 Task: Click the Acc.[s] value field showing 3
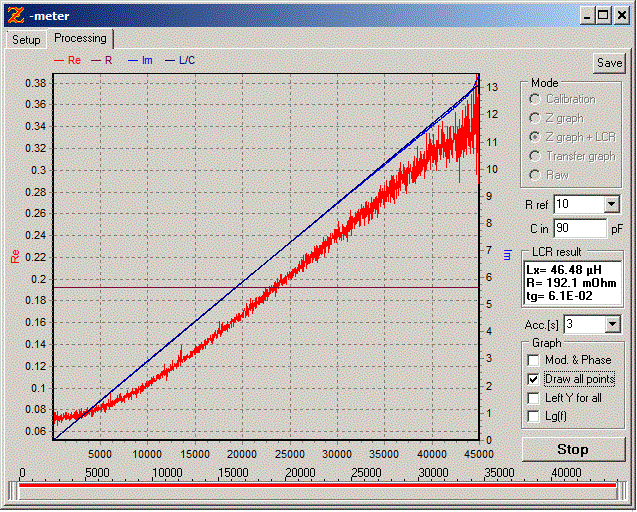coord(584,324)
